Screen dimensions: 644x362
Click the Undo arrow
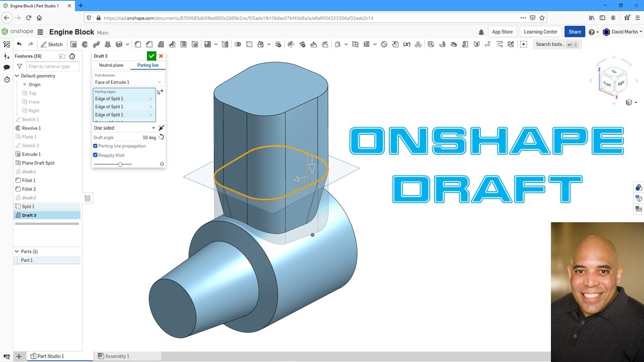click(19, 44)
